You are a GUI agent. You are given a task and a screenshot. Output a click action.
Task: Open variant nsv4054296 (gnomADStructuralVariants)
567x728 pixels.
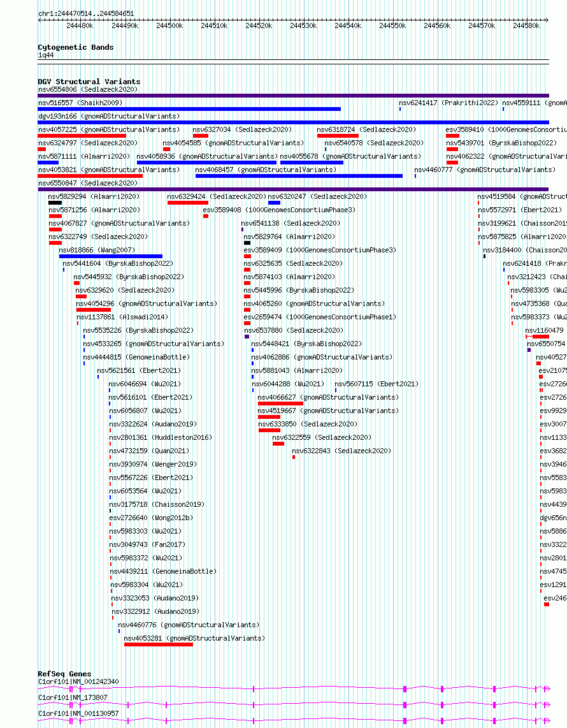point(147,303)
